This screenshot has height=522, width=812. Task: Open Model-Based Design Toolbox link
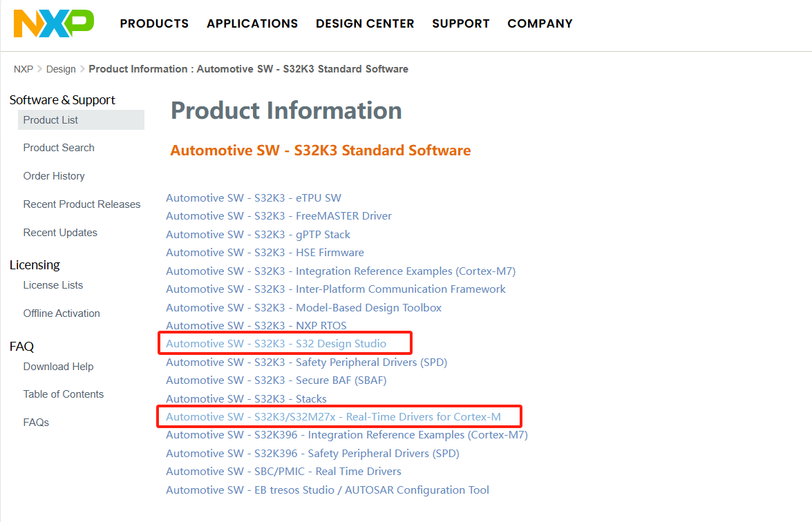[304, 308]
